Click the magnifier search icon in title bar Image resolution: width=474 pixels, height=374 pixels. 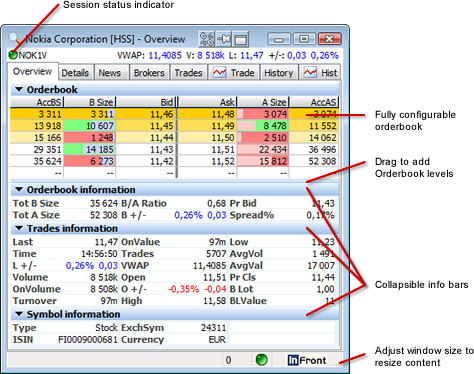pos(14,38)
